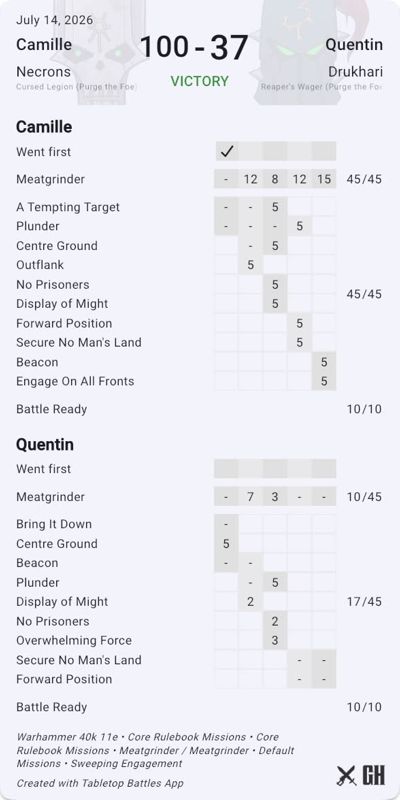Open Quentin's player name in header
400x800 pixels.
(x=354, y=45)
